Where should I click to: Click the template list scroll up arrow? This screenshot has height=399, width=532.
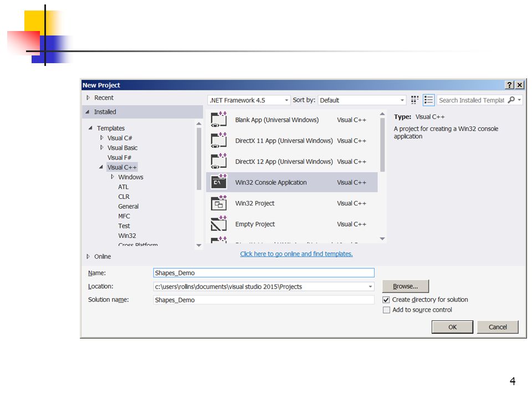382,114
